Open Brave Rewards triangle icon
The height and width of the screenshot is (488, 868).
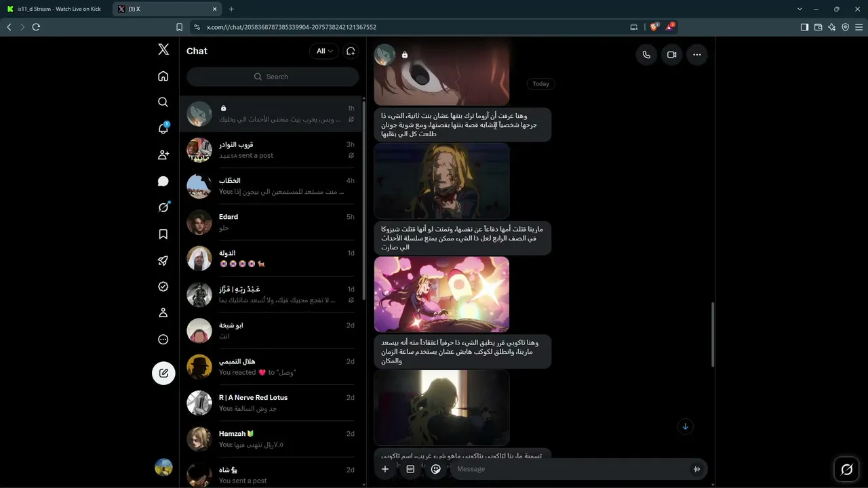point(670,27)
